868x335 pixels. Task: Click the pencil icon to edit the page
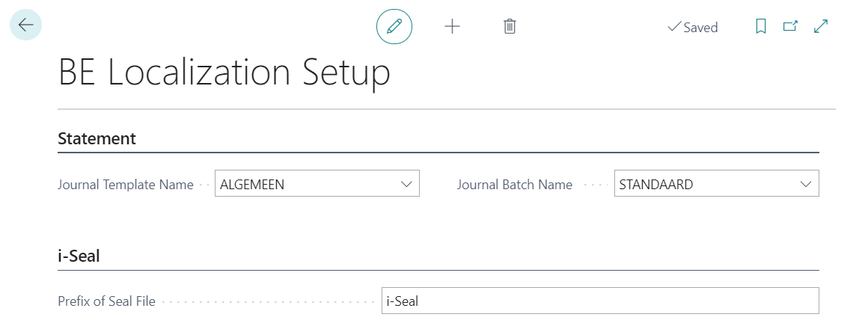394,27
